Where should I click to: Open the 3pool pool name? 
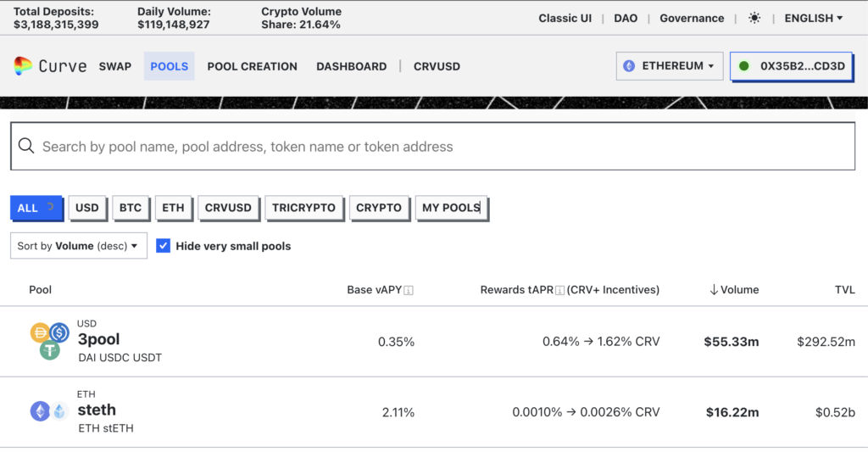pos(98,339)
